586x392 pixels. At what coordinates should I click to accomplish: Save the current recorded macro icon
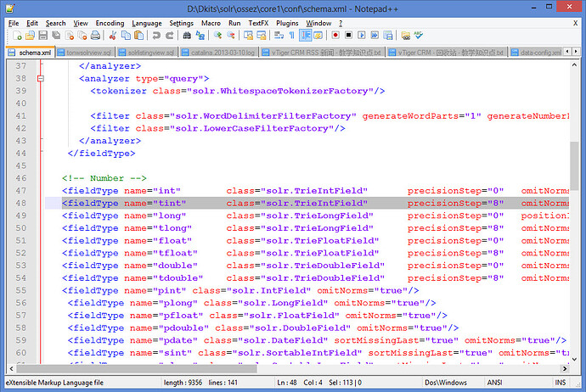(x=388, y=36)
